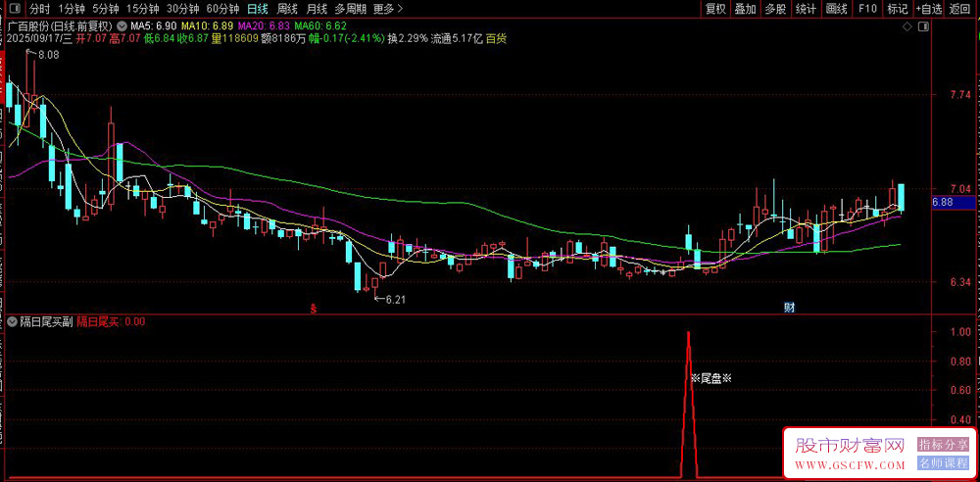The image size is (980, 482).
Task: Click the red S marker below the chart
Action: click(x=314, y=308)
